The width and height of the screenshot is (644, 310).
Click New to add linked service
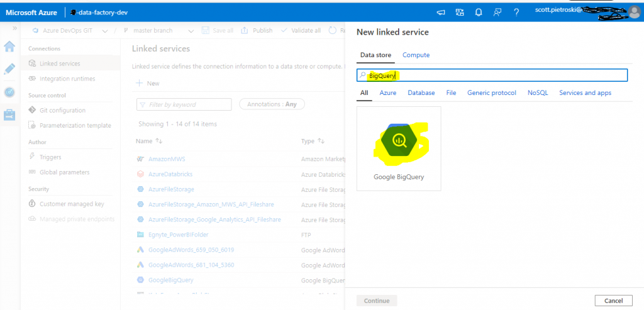pos(147,84)
